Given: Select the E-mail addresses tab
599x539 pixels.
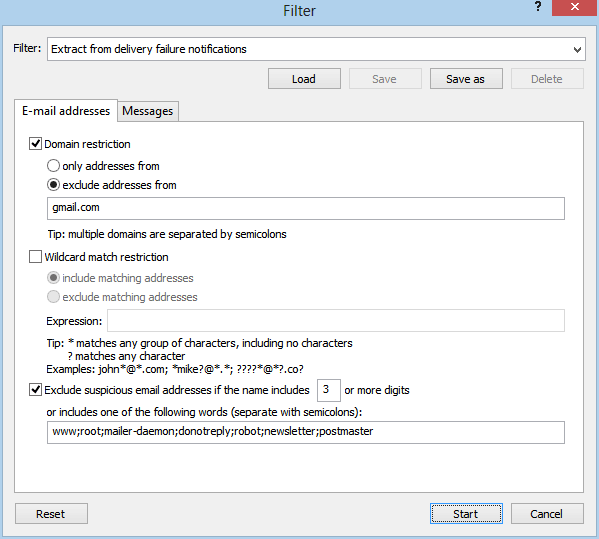Looking at the screenshot, I should point(66,111).
